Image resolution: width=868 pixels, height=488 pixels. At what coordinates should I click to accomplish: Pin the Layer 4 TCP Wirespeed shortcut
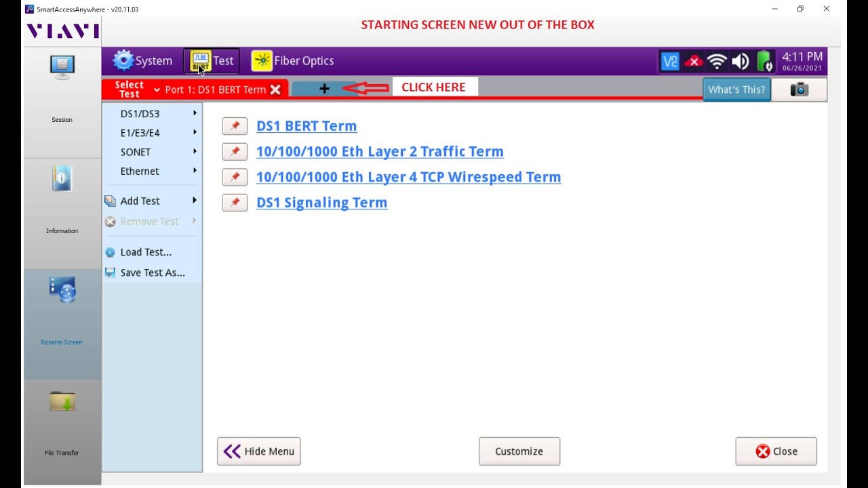click(235, 177)
